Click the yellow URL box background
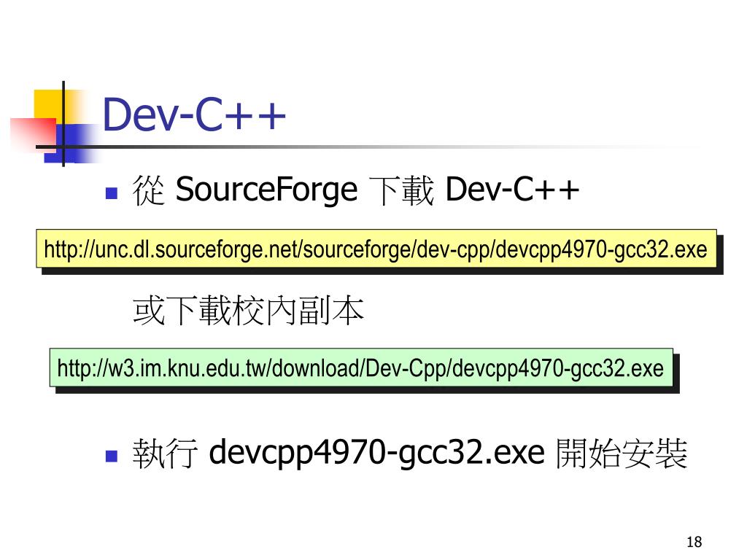 point(376,249)
